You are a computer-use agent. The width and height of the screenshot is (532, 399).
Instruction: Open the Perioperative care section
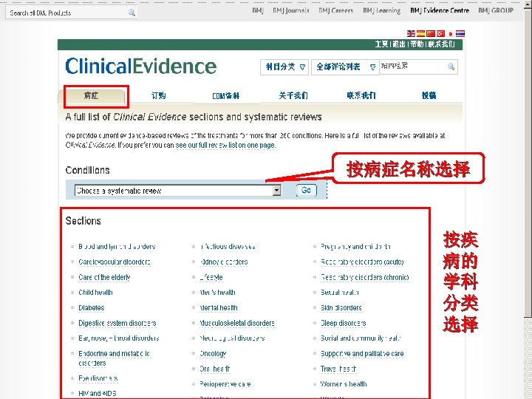[225, 384]
